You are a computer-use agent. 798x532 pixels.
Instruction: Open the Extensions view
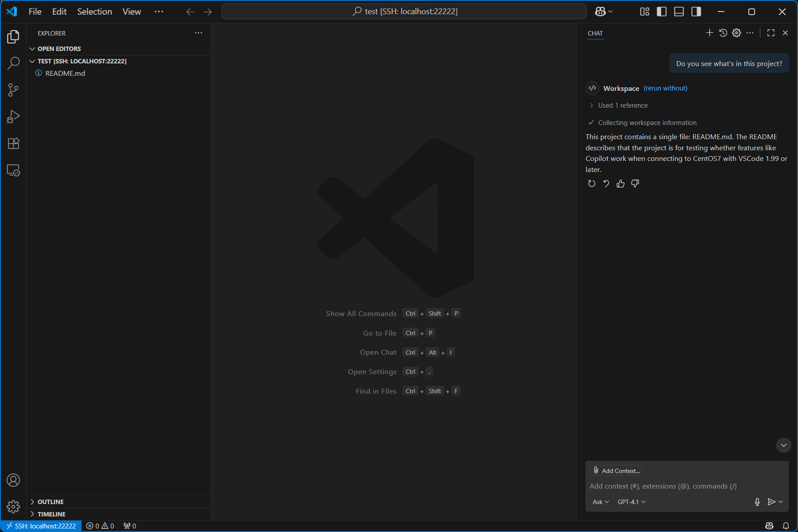[13, 144]
